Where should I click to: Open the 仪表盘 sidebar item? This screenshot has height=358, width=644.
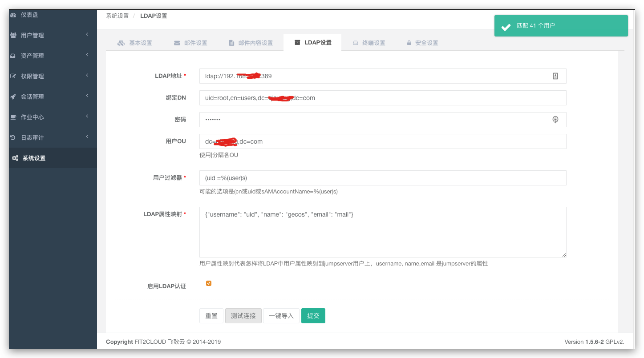tap(53, 15)
